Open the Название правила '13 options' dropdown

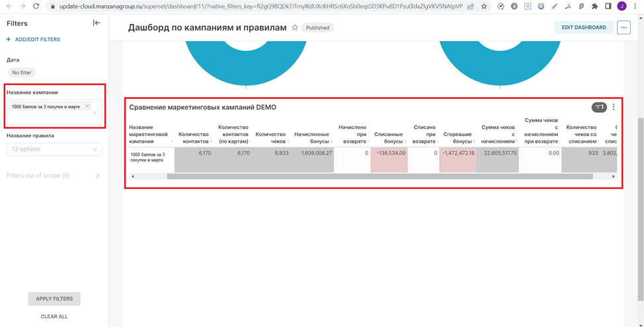pyautogui.click(x=54, y=149)
